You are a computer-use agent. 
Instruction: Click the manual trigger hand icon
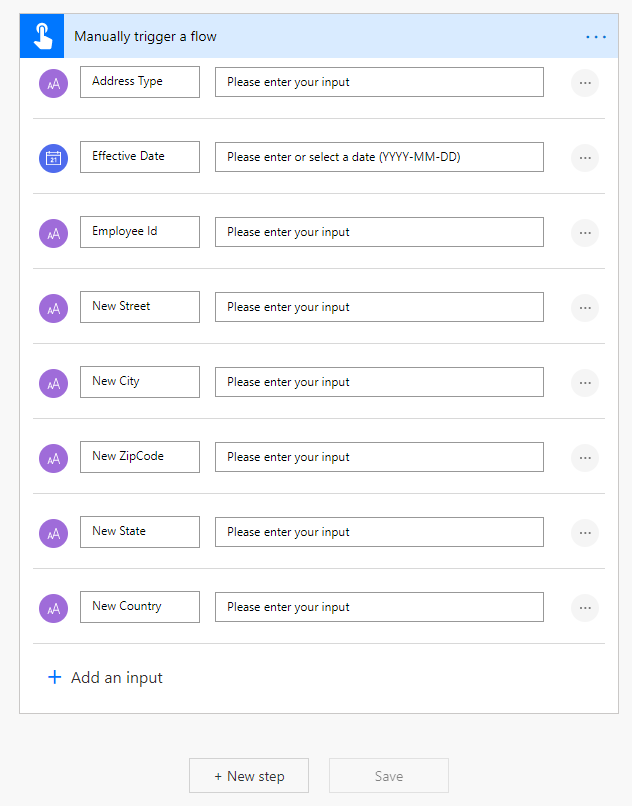click(x=41, y=35)
